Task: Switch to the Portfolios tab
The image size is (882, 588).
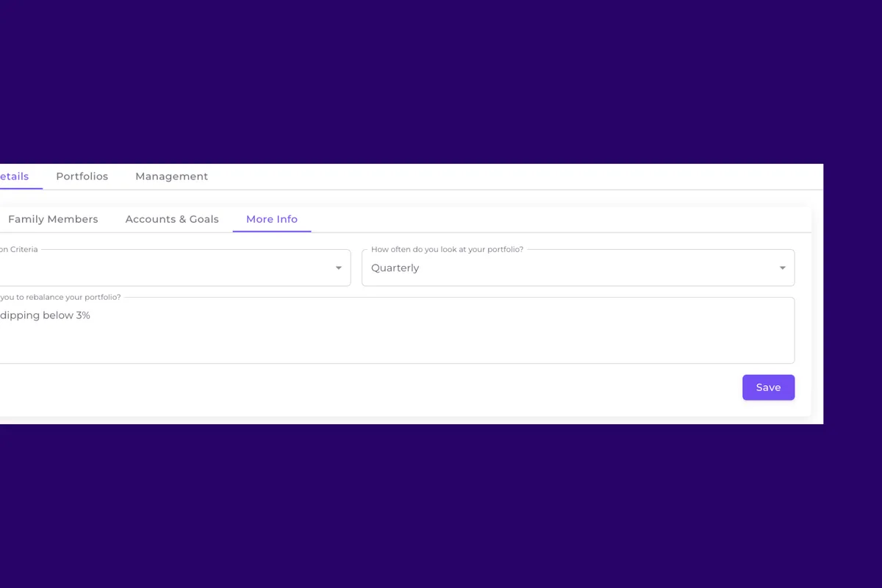Action: (82, 176)
